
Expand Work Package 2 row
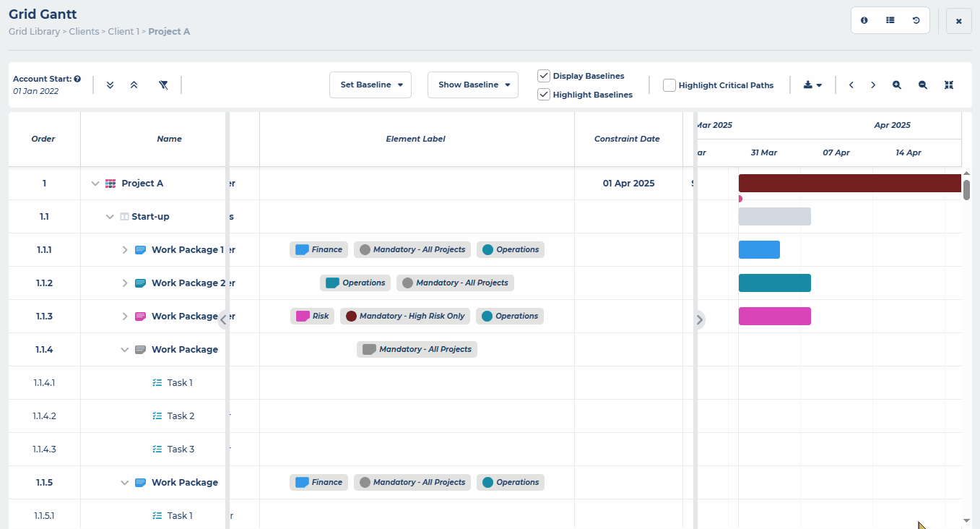pos(125,283)
